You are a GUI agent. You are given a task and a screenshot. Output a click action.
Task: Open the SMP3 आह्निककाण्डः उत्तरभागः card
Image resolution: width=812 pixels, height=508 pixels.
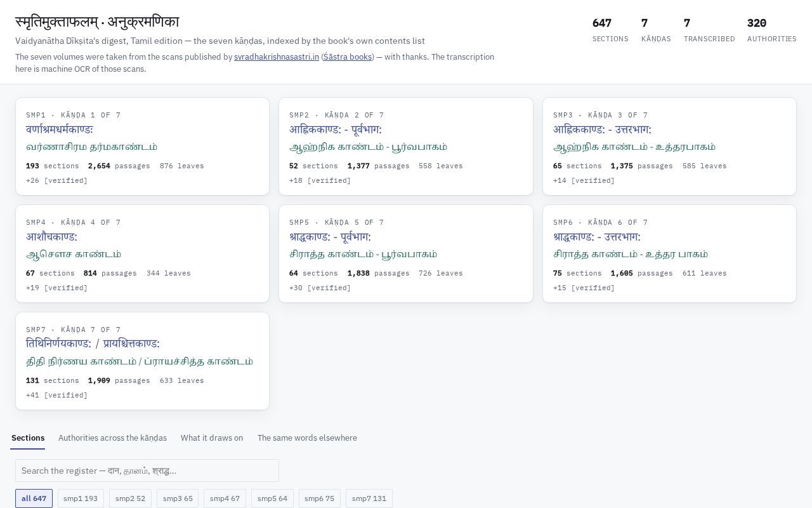click(x=669, y=146)
